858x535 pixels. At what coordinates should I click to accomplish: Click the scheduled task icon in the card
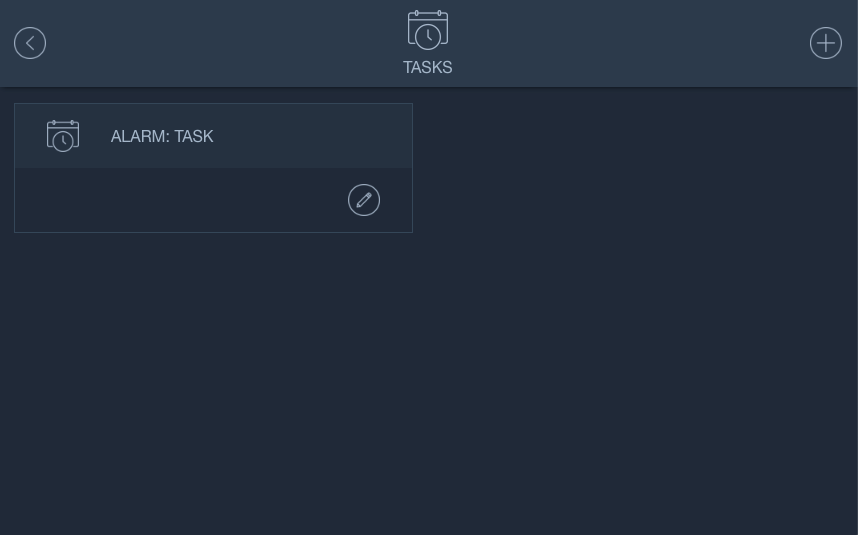(63, 136)
